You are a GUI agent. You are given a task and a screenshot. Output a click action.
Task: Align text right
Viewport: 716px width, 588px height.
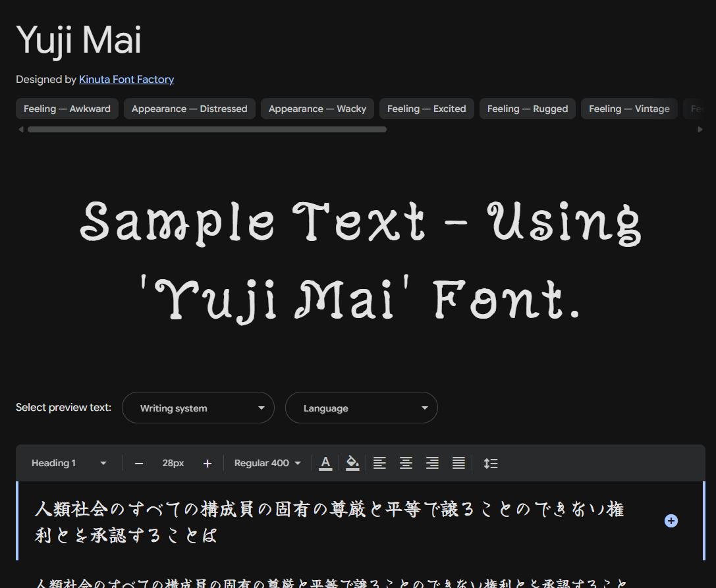(x=432, y=463)
